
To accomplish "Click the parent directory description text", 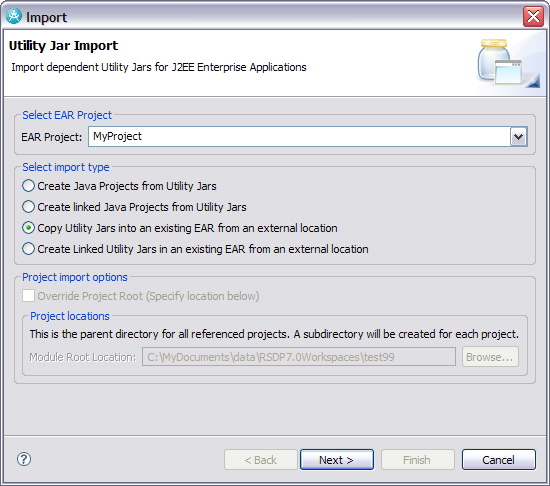I will click(274, 334).
